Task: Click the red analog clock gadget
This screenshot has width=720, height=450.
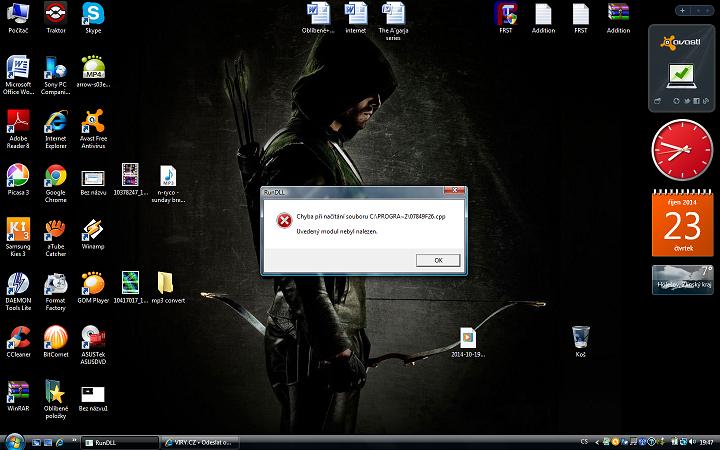Action: tap(680, 150)
